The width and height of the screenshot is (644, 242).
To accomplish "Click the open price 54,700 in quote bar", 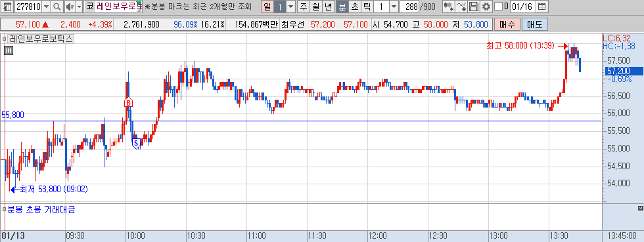I will coord(396,25).
